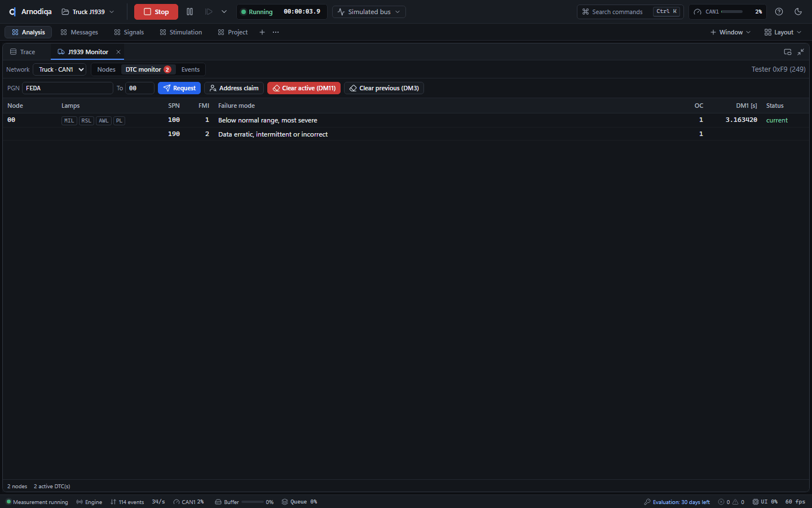Image resolution: width=812 pixels, height=508 pixels.
Task: Click the RSL lamp badge
Action: coord(86,121)
